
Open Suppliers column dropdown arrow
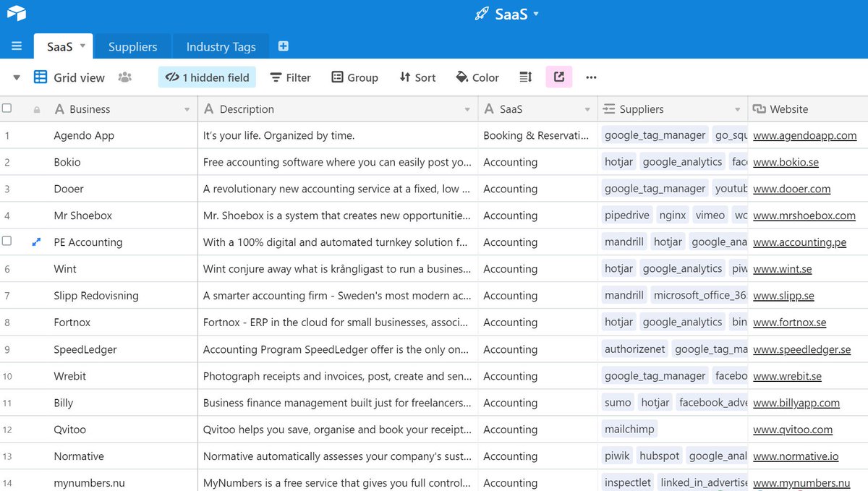point(738,110)
